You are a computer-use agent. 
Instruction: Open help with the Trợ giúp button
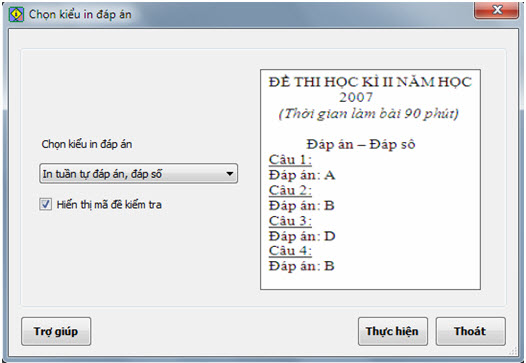[x=56, y=331]
